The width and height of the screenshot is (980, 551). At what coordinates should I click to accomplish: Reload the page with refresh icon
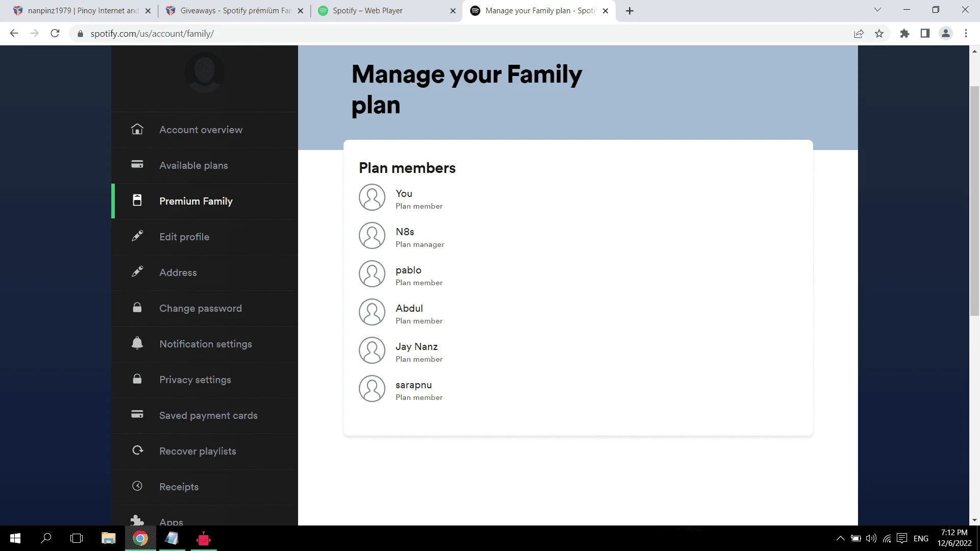pyautogui.click(x=55, y=34)
